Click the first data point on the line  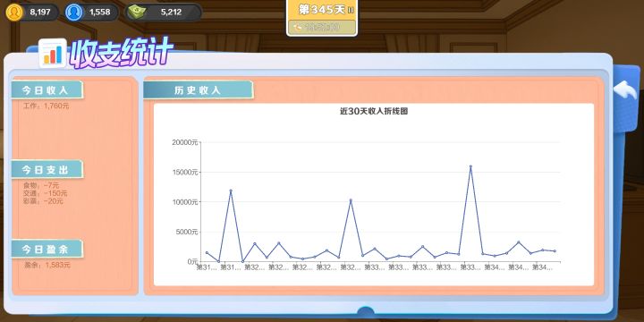pyautogui.click(x=207, y=252)
